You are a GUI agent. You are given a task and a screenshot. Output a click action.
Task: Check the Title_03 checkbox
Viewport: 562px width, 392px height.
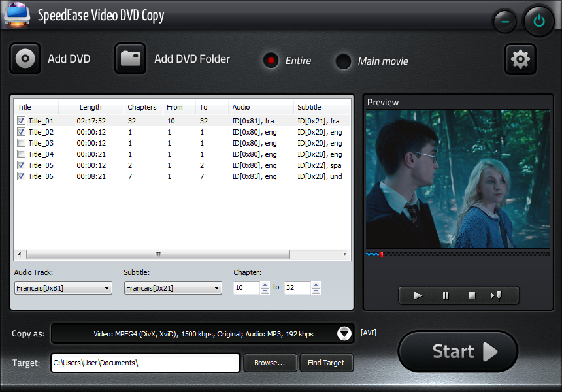pos(22,143)
